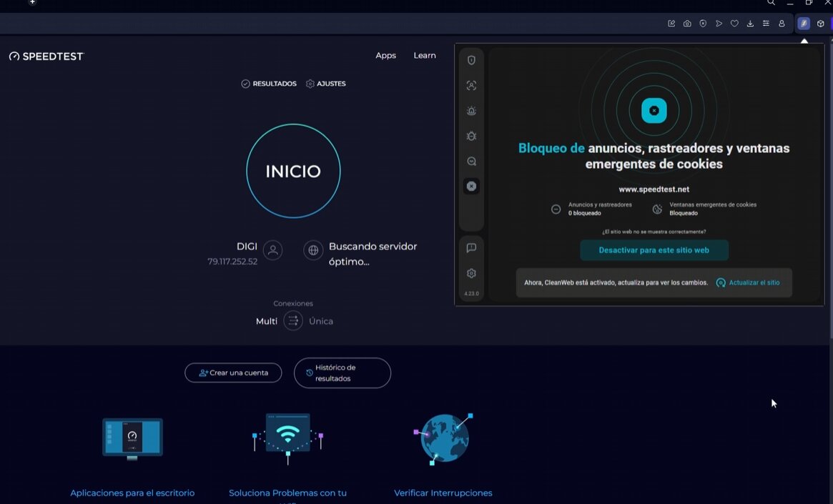Select Única connection mode
The height and width of the screenshot is (504, 833).
[321, 322]
